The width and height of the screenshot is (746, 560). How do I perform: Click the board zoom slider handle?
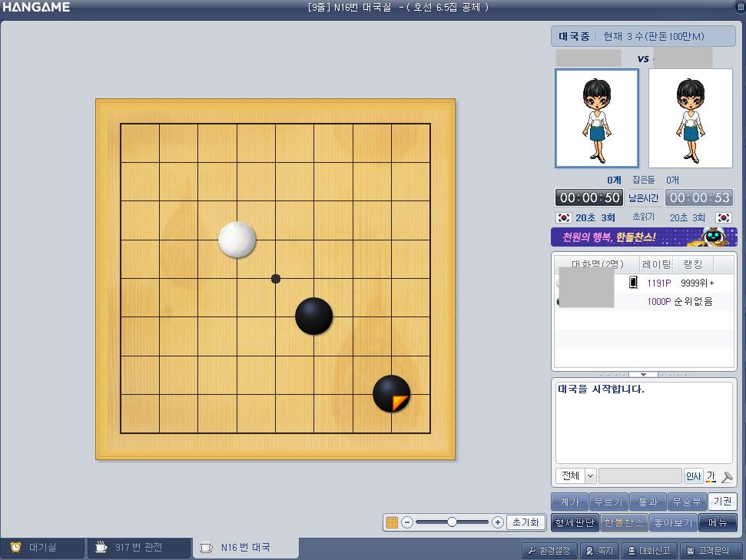pos(453,522)
